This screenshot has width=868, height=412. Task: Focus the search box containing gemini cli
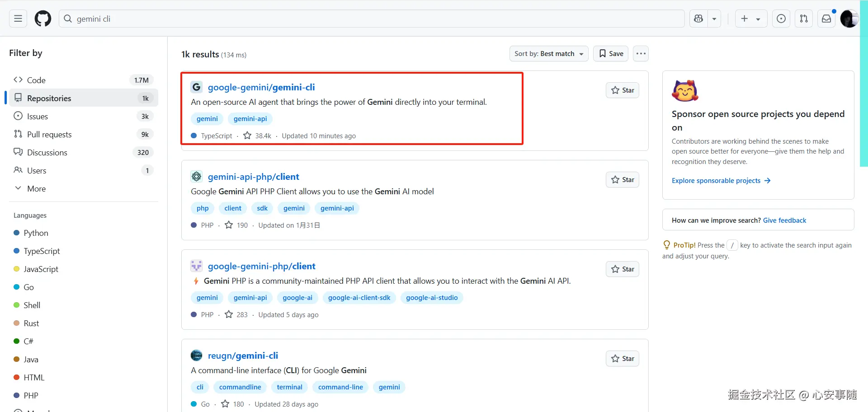(x=372, y=19)
